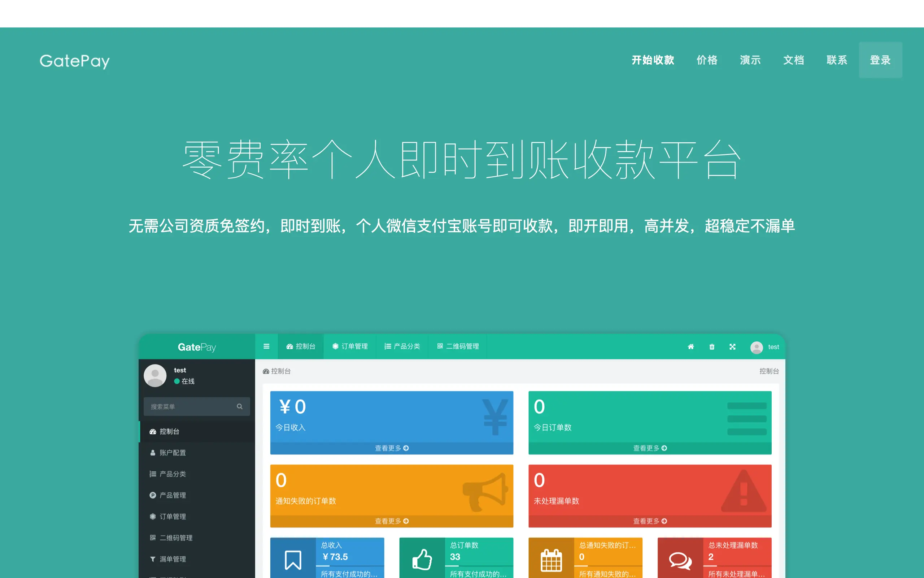This screenshot has height=578, width=924.
Task: Select the 二维码管理 tab in dashboard top bar
Action: pos(458,346)
